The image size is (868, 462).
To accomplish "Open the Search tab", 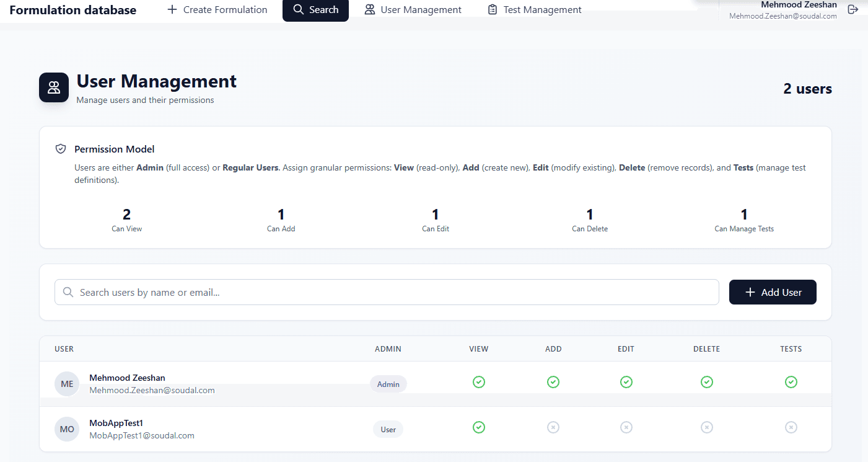I will [315, 10].
